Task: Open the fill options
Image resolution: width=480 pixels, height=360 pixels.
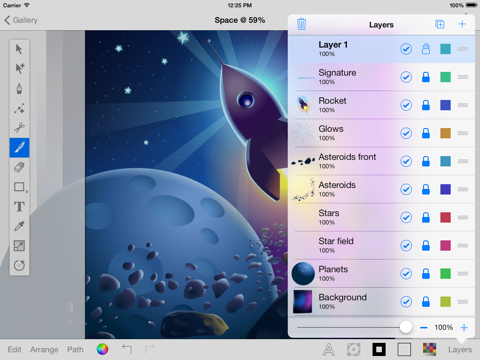Action: tap(404, 349)
